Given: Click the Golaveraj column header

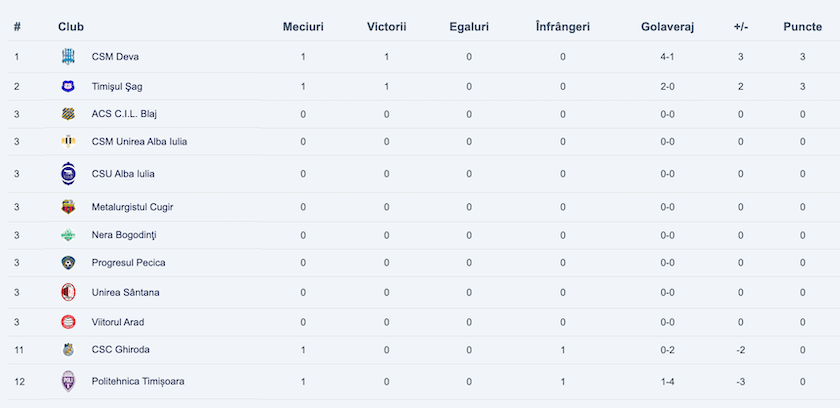Looking at the screenshot, I should coord(668,27).
